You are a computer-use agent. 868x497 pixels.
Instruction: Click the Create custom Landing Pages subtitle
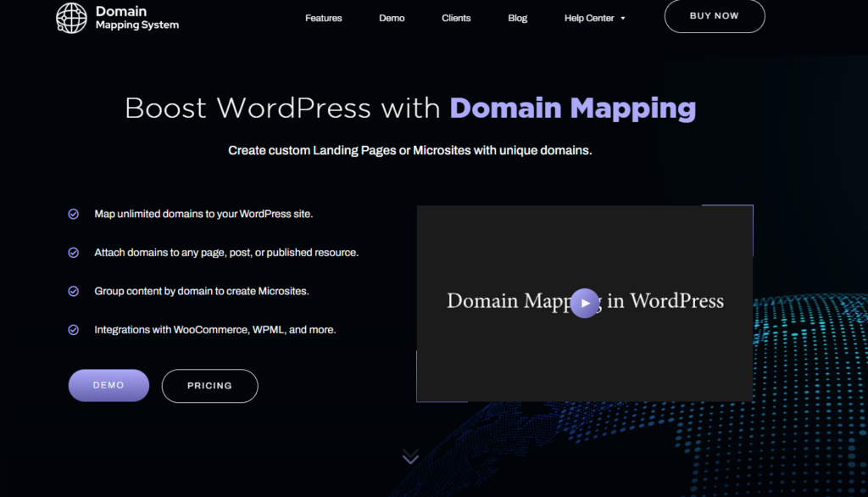coord(410,151)
